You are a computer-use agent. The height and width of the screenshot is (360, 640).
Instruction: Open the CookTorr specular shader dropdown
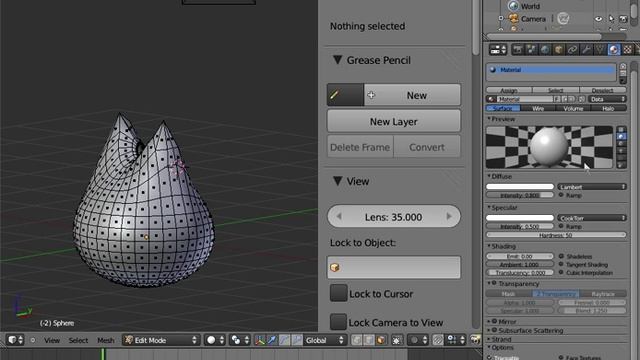(x=592, y=218)
